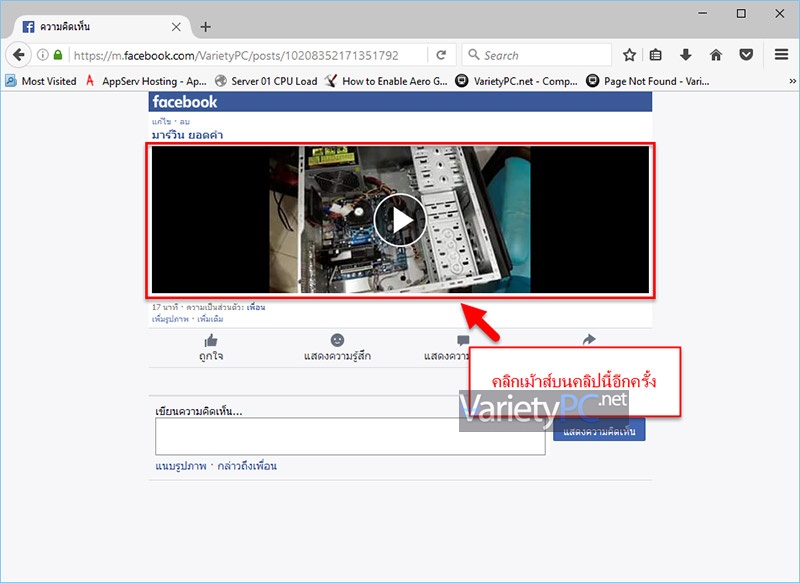Open Server 01 CPU Load bookmark

266,81
